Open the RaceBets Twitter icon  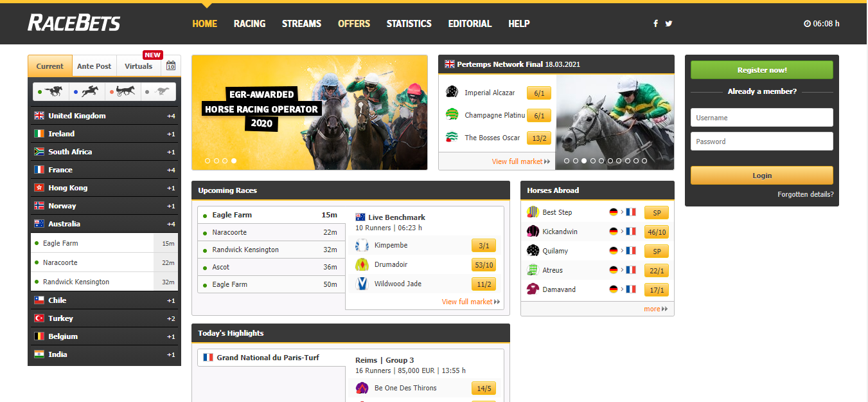pyautogui.click(x=669, y=24)
